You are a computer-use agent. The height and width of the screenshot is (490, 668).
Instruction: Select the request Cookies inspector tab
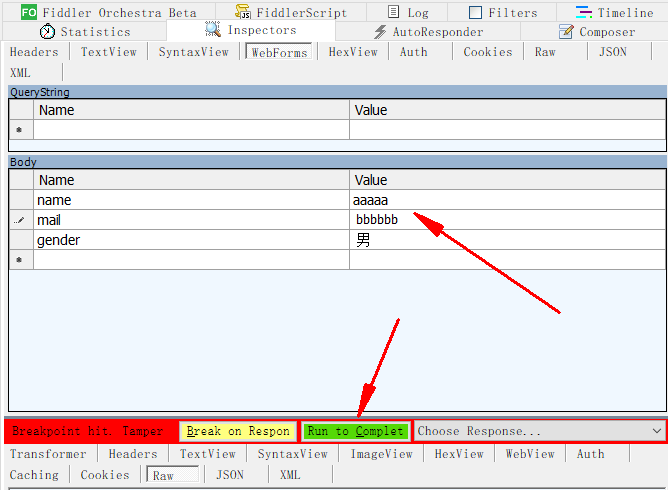(x=488, y=52)
